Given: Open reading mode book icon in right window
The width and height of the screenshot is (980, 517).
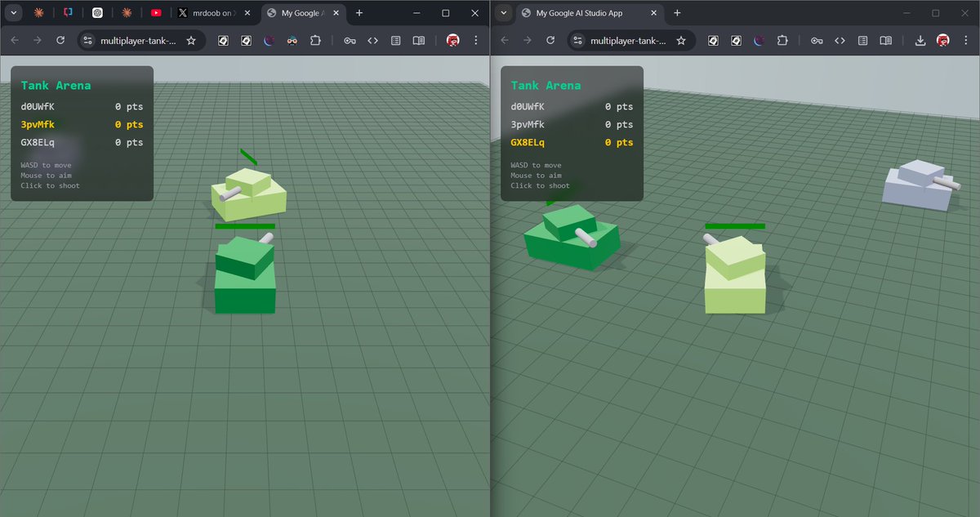Looking at the screenshot, I should (x=886, y=40).
